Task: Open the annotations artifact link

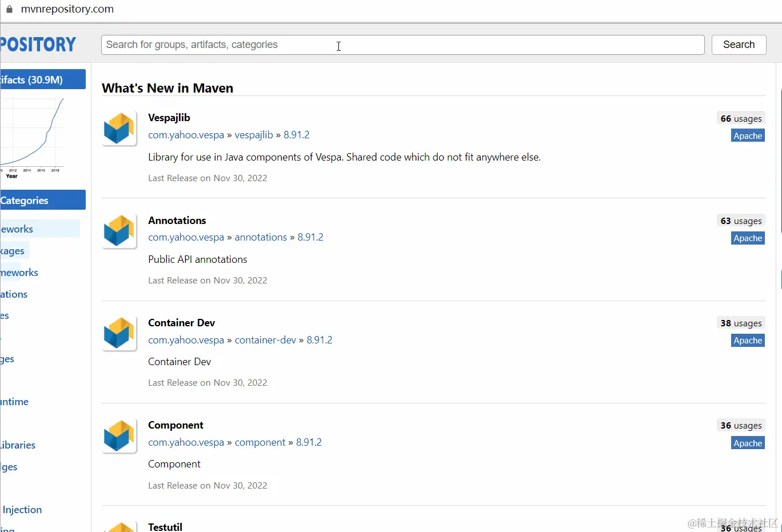Action: [x=261, y=237]
